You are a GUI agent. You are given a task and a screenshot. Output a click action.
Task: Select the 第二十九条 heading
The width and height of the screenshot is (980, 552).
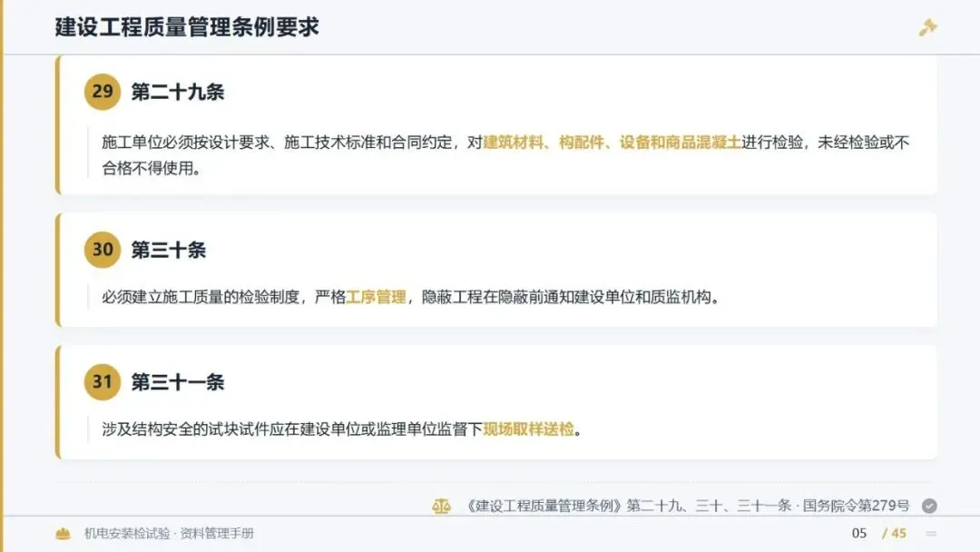click(178, 92)
